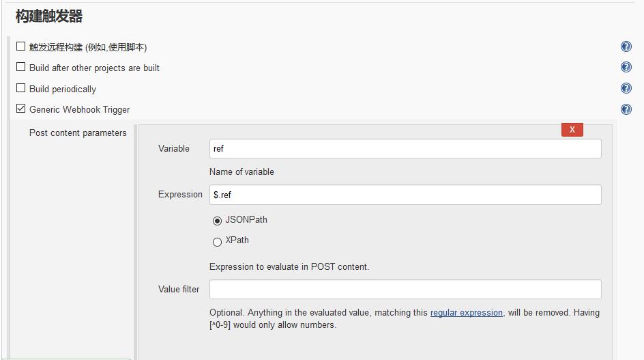Open help for Build after other projects
Screen dimensions: 644x360
(626, 67)
